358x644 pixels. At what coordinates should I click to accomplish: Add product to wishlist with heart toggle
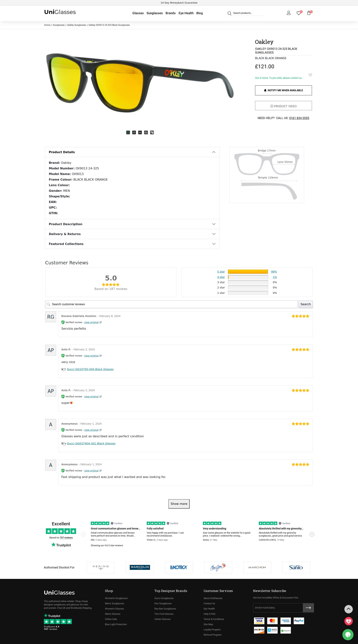[x=310, y=75]
